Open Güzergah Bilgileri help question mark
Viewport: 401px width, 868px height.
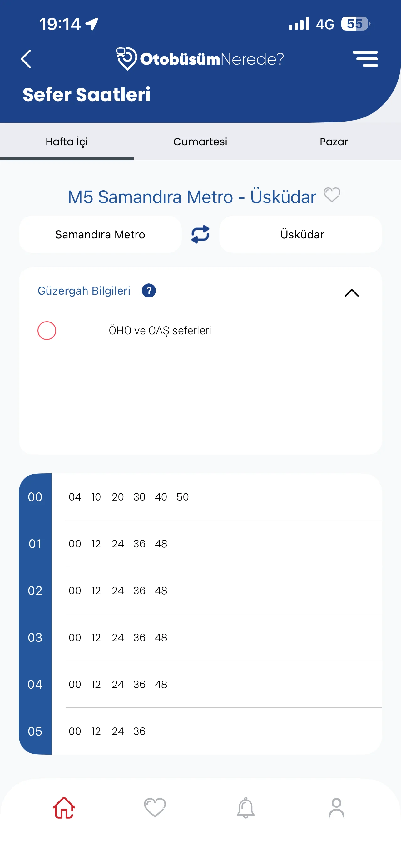click(x=148, y=291)
